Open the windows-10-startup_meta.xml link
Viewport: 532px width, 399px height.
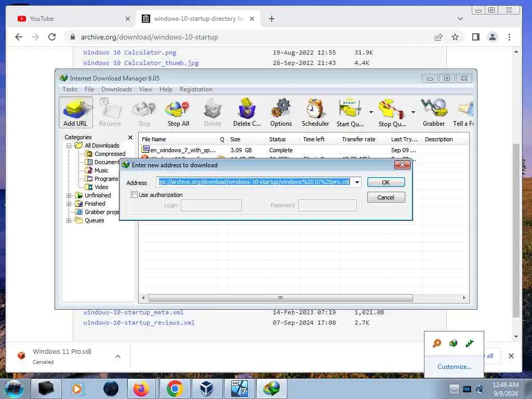(133, 312)
